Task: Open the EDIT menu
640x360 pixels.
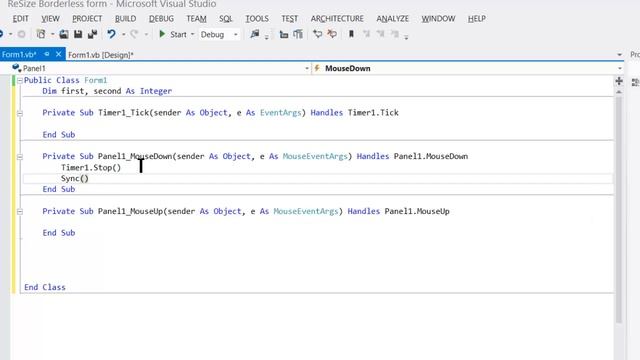Action: coord(20,18)
